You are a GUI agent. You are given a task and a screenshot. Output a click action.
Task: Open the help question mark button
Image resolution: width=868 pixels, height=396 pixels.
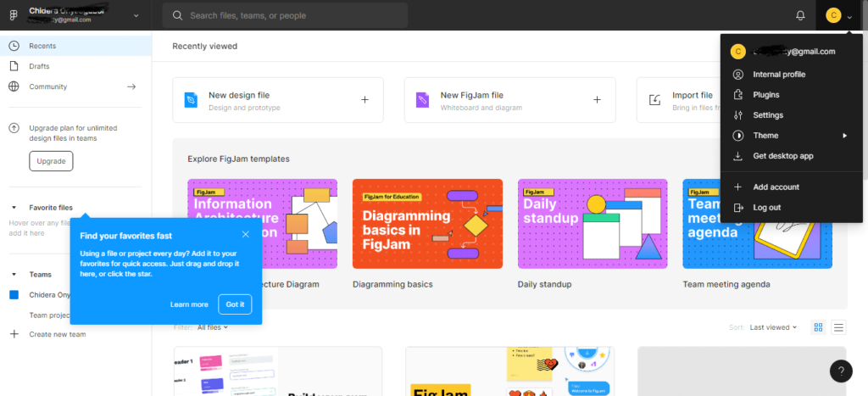tap(841, 371)
